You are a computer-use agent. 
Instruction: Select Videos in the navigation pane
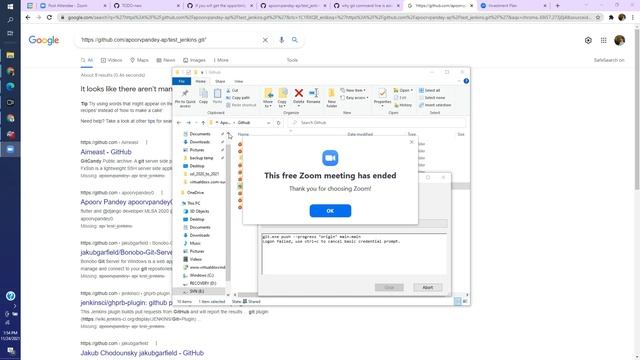tap(195, 259)
